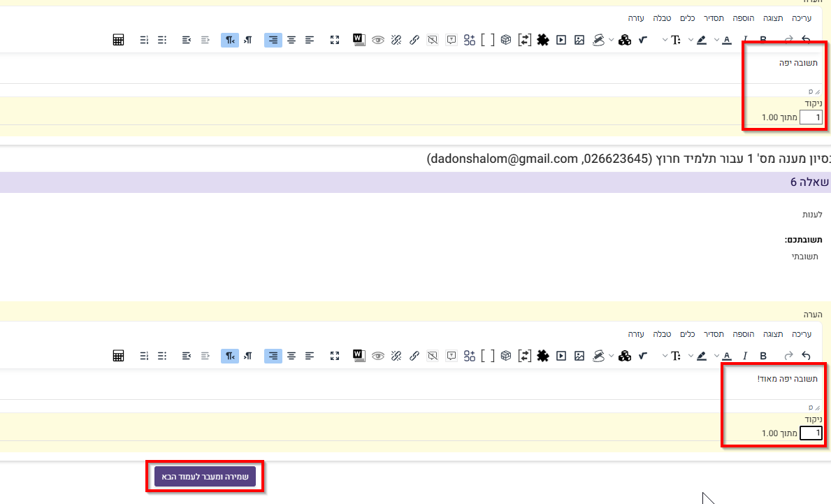Viewport: 831px width, 504px height.
Task: Open font size dropdown arrow in question 6 editor
Action: point(665,356)
